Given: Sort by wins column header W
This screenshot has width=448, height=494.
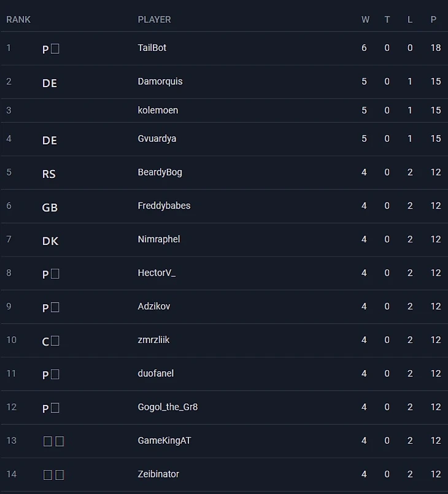Looking at the screenshot, I should click(x=365, y=20).
